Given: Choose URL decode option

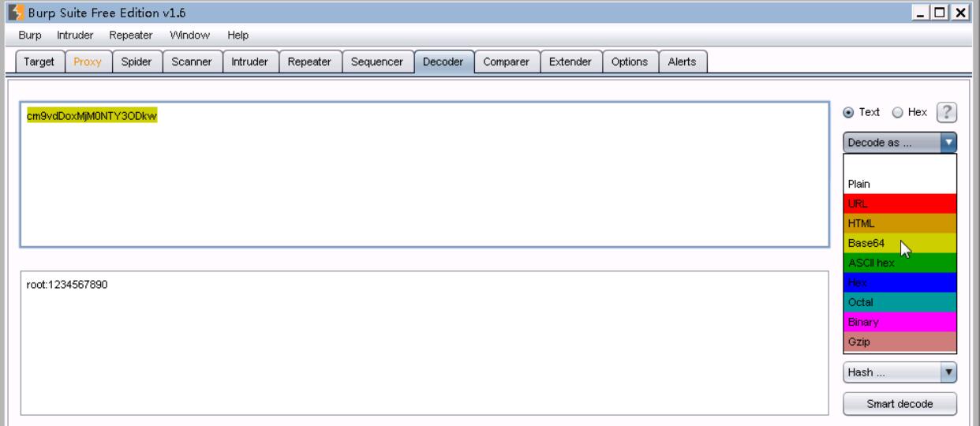Looking at the screenshot, I should (900, 204).
